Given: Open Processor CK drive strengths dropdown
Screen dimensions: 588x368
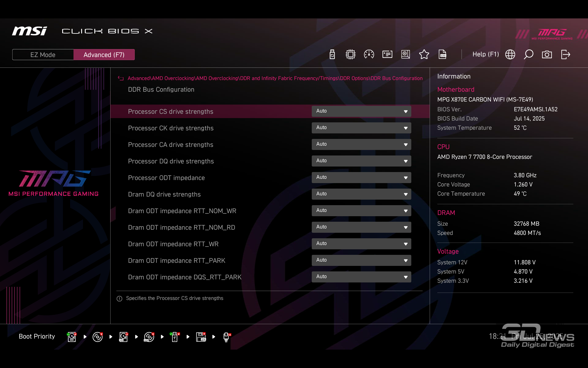Looking at the screenshot, I should pyautogui.click(x=361, y=128).
